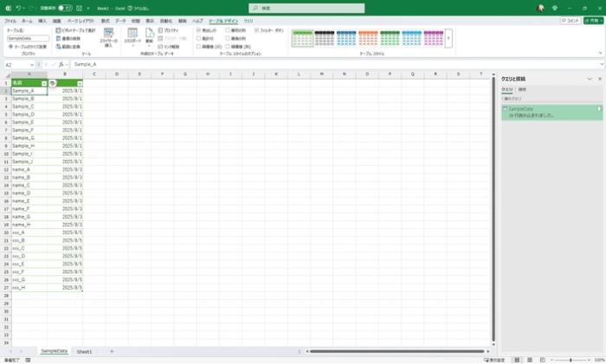Viewport: 606px width, 364px height.
Task: Toggle the filter button checkbox
Action: [x=257, y=29]
